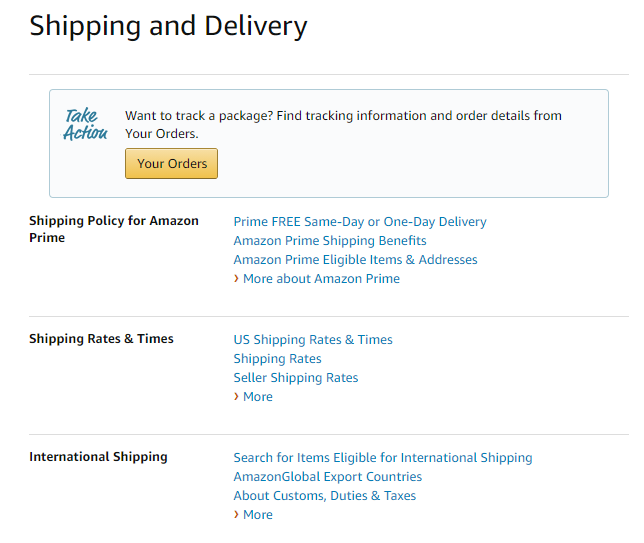Expand More under Shipping Rates & Times
This screenshot has width=644, height=543.
click(x=257, y=397)
